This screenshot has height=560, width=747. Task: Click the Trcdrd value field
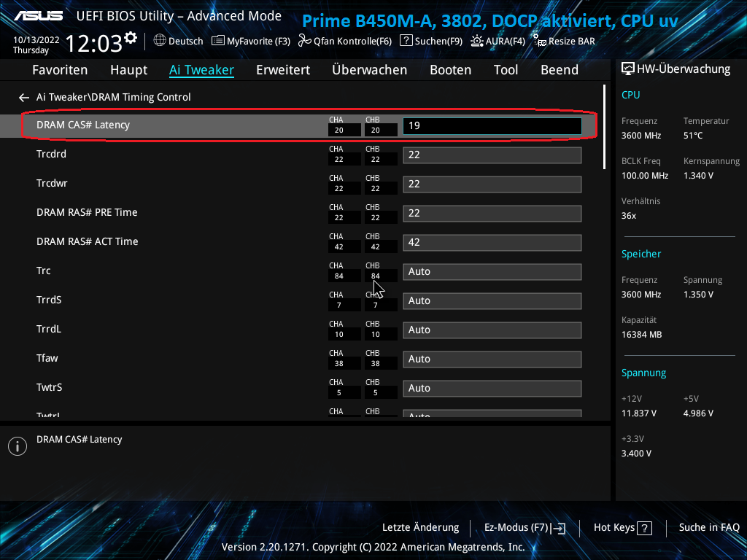point(492,155)
